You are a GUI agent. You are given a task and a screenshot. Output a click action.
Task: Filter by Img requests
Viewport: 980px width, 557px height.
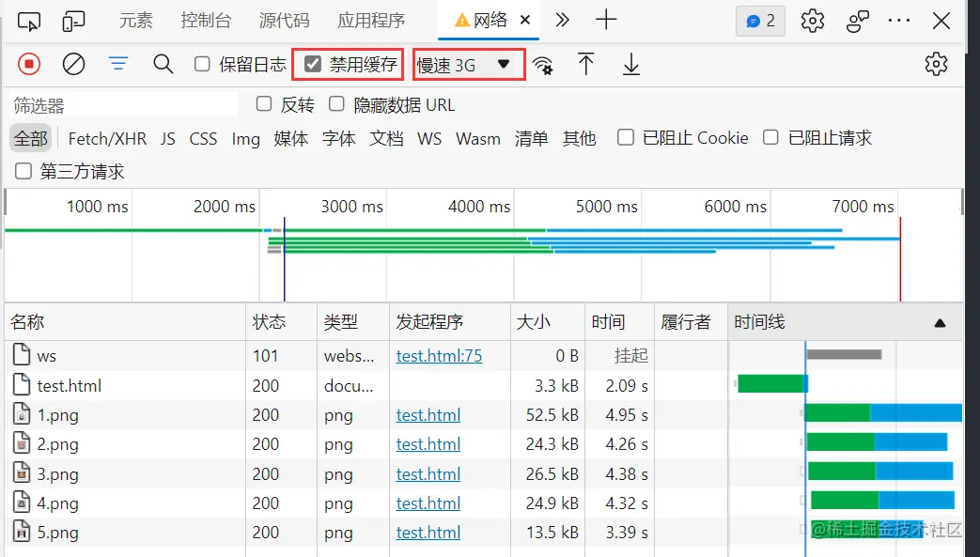[245, 139]
